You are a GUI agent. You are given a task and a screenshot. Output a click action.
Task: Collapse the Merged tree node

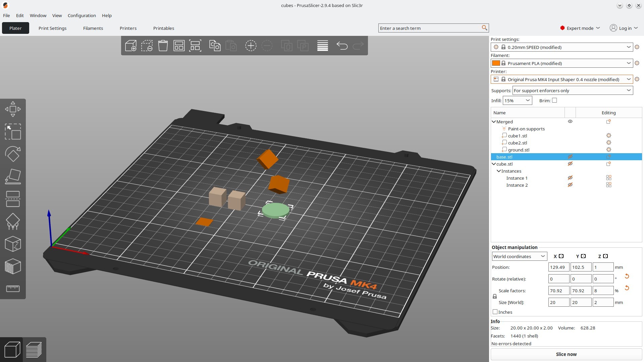click(x=494, y=122)
